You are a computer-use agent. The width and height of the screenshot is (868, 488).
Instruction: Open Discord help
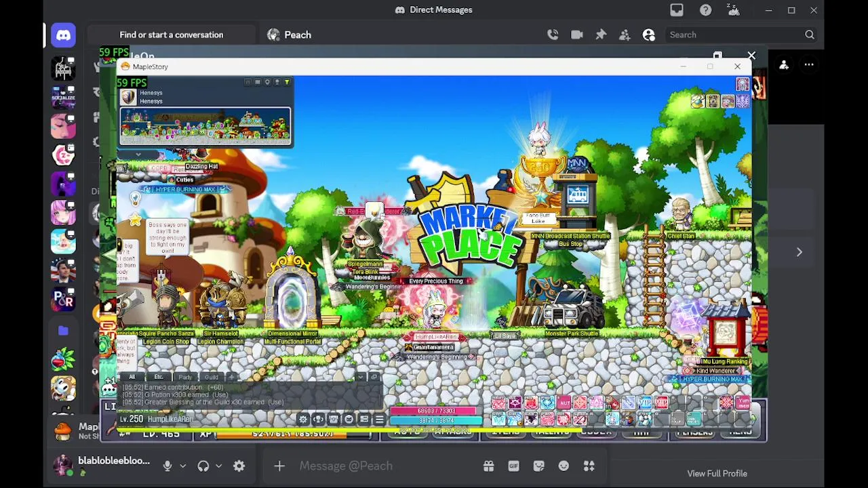(x=706, y=9)
